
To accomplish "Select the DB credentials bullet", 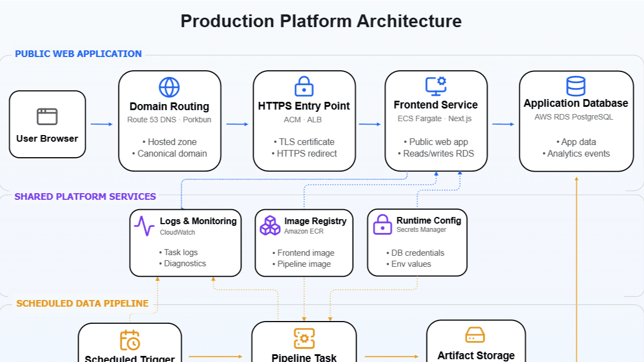I will click(415, 254).
